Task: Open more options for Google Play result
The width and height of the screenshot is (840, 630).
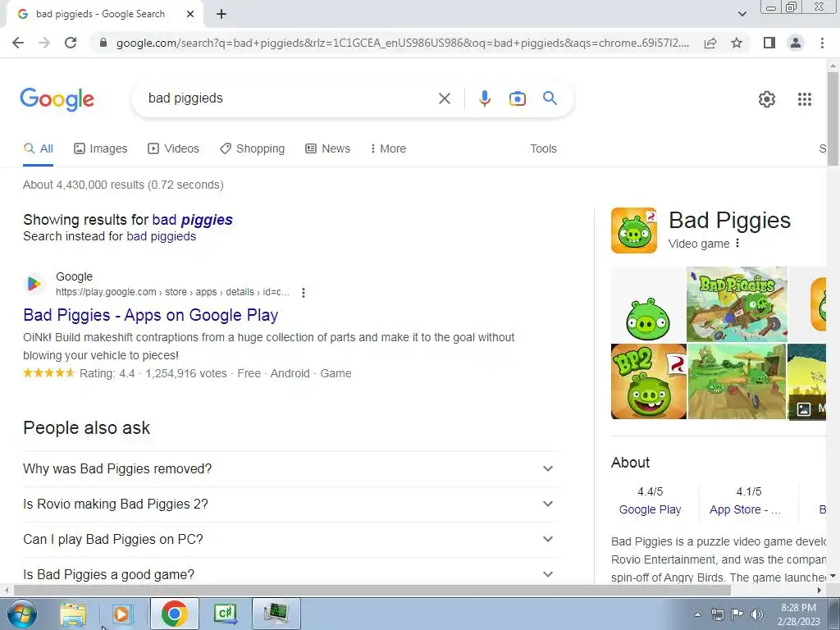Action: [x=304, y=293]
